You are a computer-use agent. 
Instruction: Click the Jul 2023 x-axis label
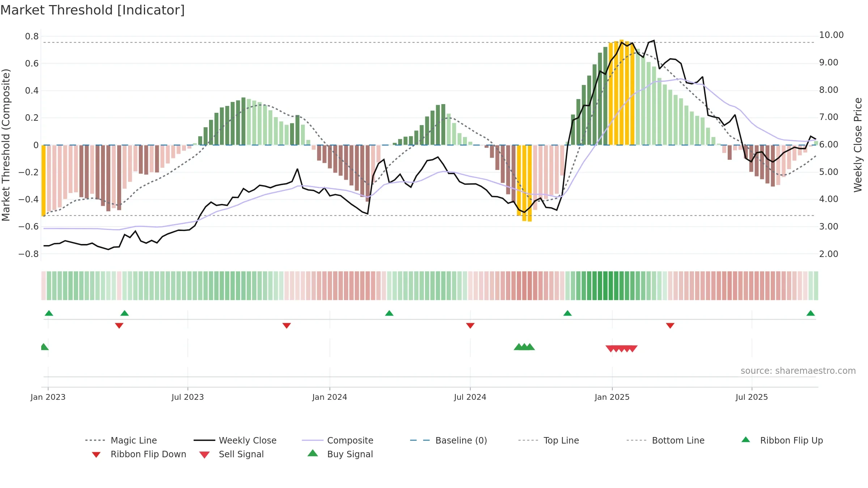(x=188, y=397)
